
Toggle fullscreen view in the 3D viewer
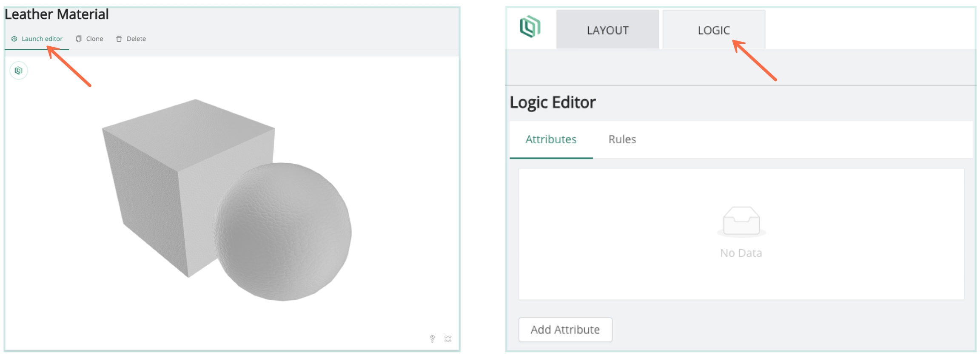tap(448, 339)
